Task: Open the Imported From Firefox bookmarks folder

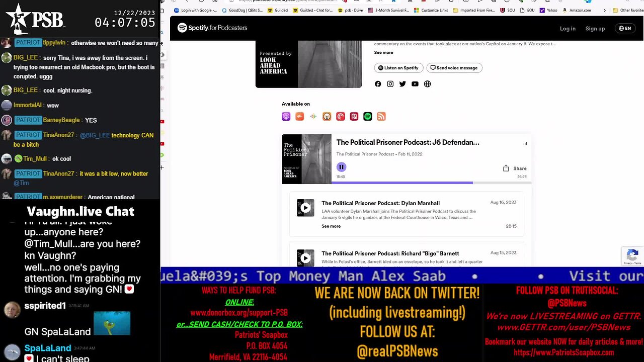Action: click(x=473, y=10)
